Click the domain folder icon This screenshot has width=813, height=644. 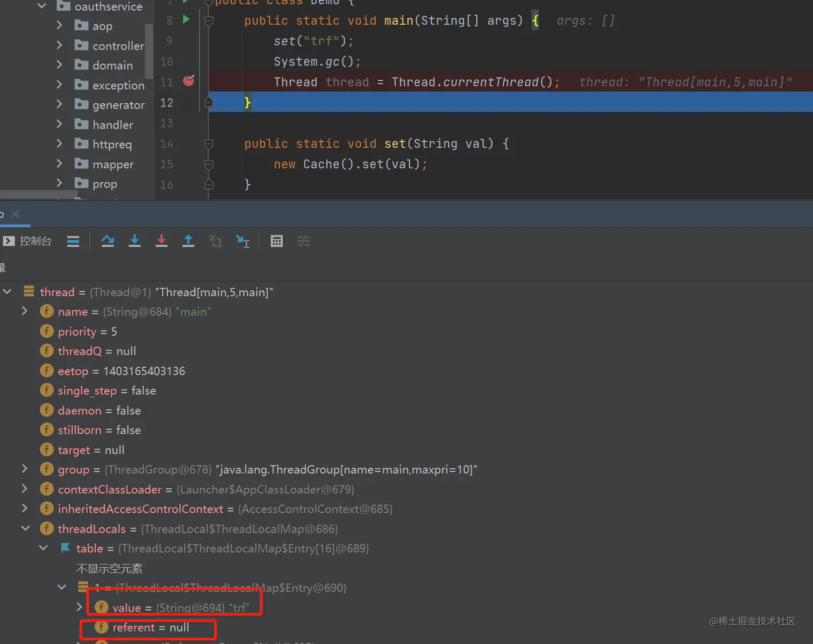click(x=81, y=65)
